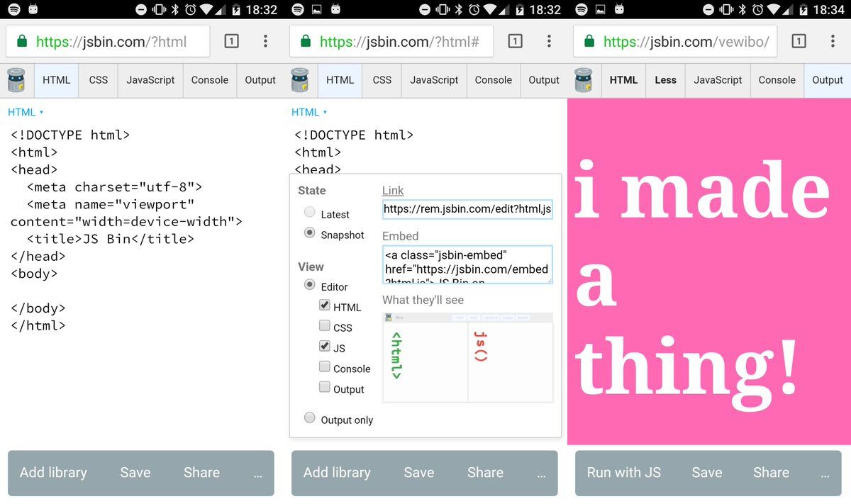
Task: Expand HTML language dropdown above full code listing
Action: [26, 112]
